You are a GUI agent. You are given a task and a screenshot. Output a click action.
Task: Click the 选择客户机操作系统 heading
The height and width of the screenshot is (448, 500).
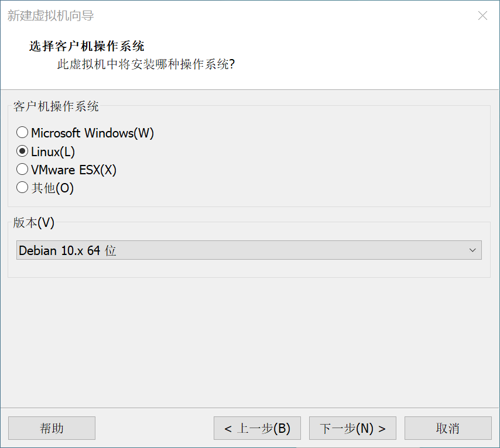coord(86,45)
